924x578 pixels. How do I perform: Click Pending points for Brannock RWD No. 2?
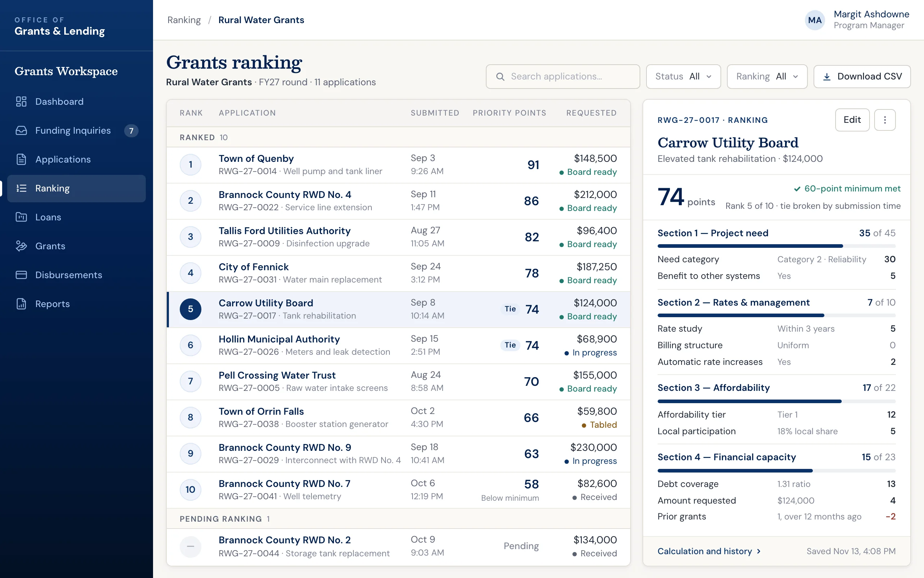pos(521,546)
